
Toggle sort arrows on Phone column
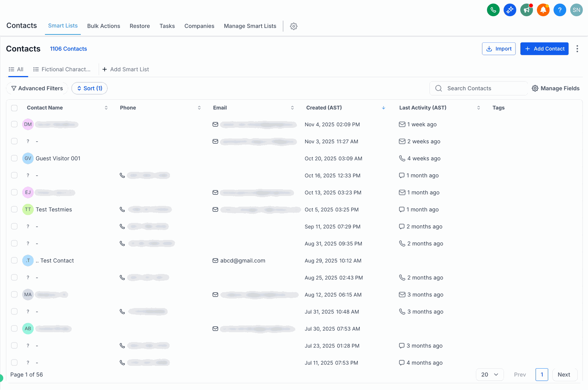[x=199, y=108]
